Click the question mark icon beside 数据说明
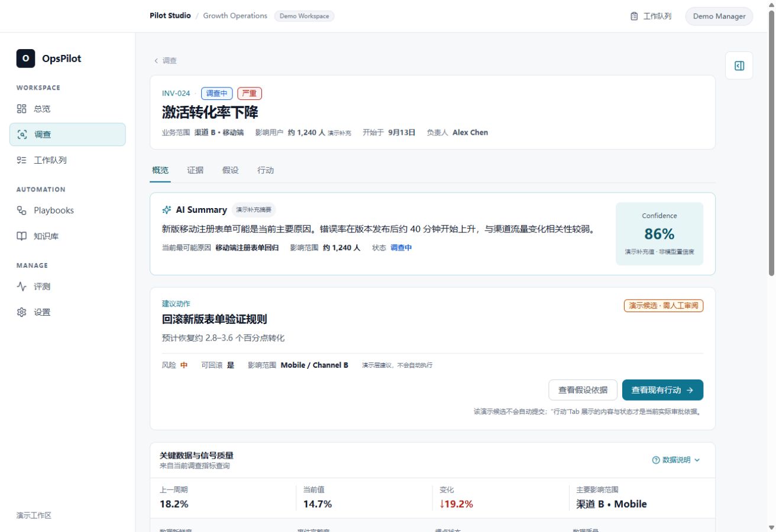Image resolution: width=776 pixels, height=532 pixels. click(x=655, y=460)
